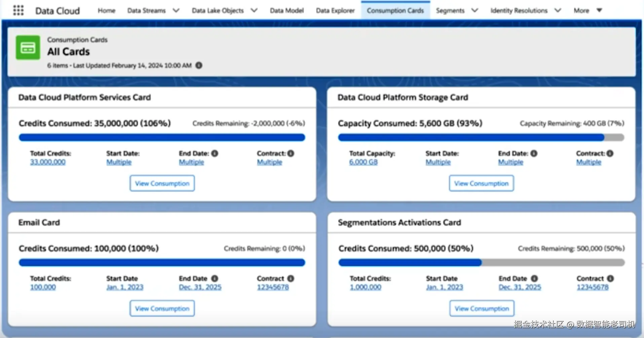Open Dec. 31, 2025 link in Email Card

200,287
